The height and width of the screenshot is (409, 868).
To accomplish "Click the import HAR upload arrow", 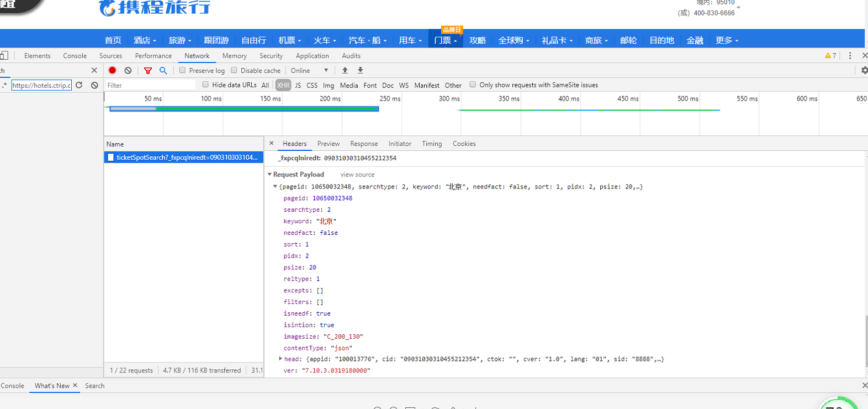I will (x=345, y=70).
